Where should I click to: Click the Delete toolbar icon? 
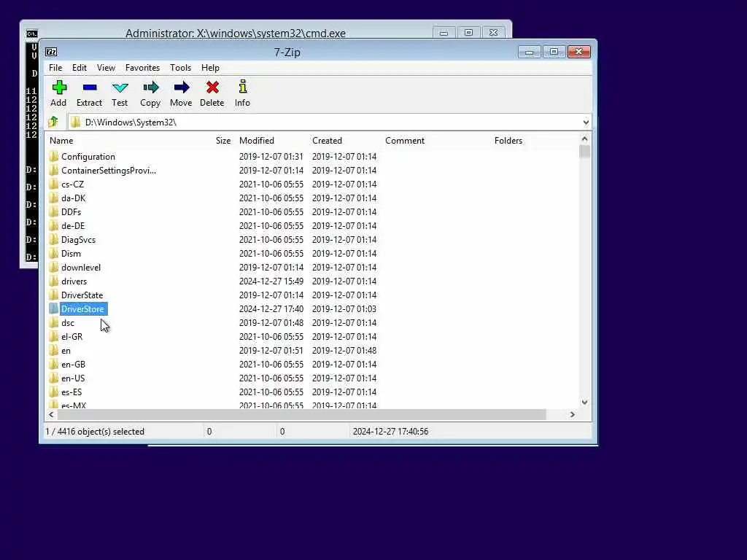point(212,87)
